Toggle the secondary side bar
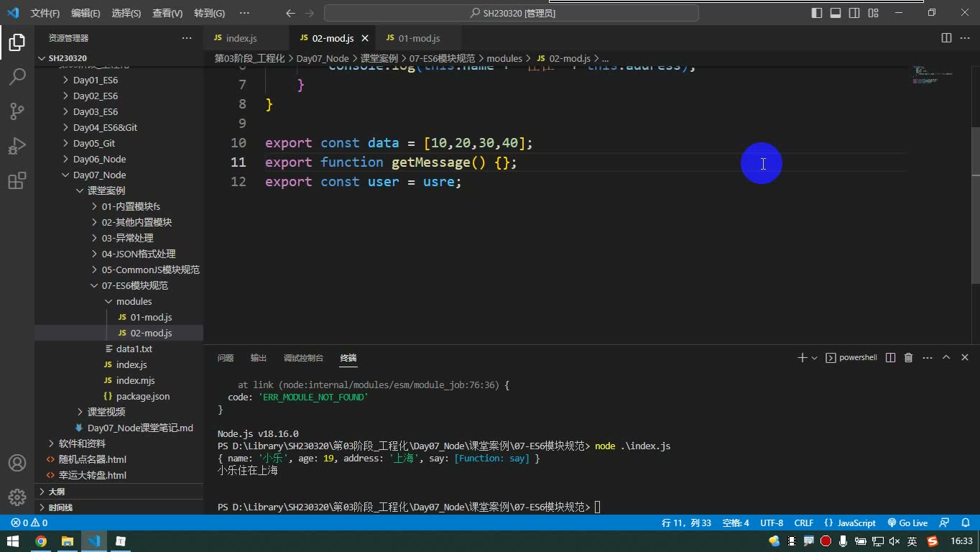The height and width of the screenshot is (552, 980). tap(854, 13)
